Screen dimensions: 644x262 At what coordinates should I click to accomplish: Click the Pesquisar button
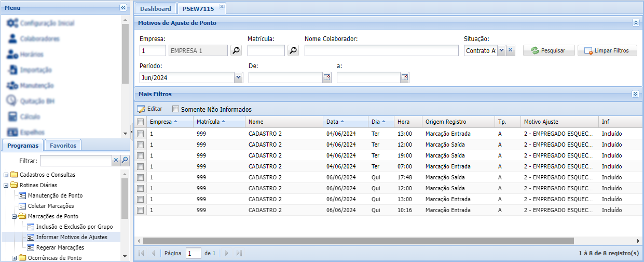[x=548, y=50]
